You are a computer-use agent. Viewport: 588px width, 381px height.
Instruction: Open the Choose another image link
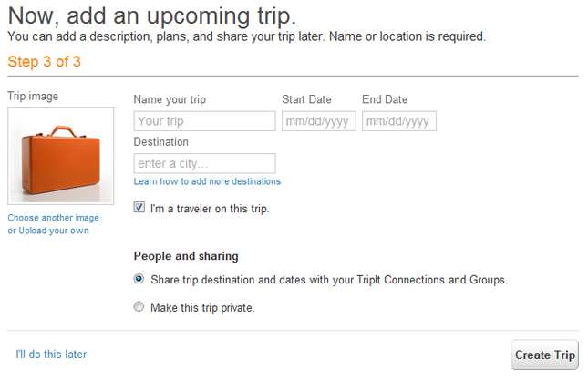pyautogui.click(x=53, y=218)
